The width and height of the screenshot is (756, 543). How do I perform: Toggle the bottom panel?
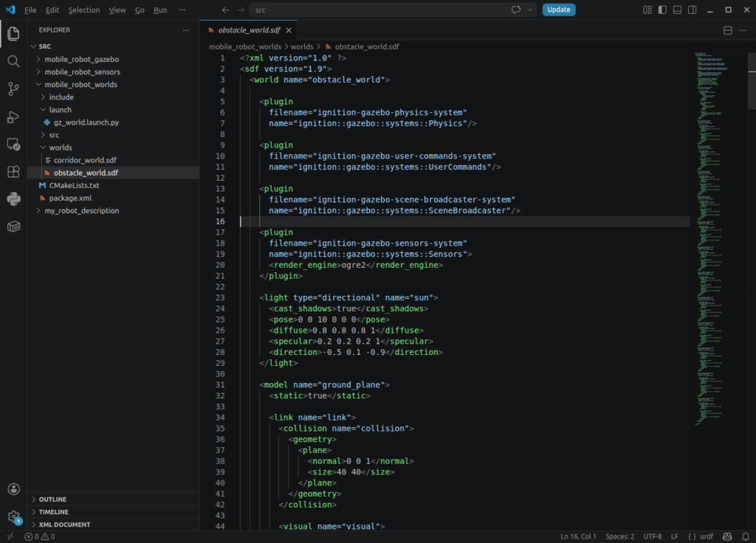click(x=677, y=10)
